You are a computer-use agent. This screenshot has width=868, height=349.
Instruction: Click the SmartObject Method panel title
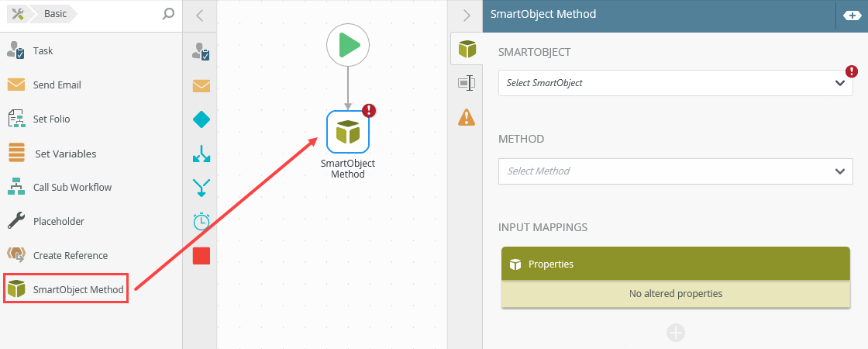coord(543,15)
